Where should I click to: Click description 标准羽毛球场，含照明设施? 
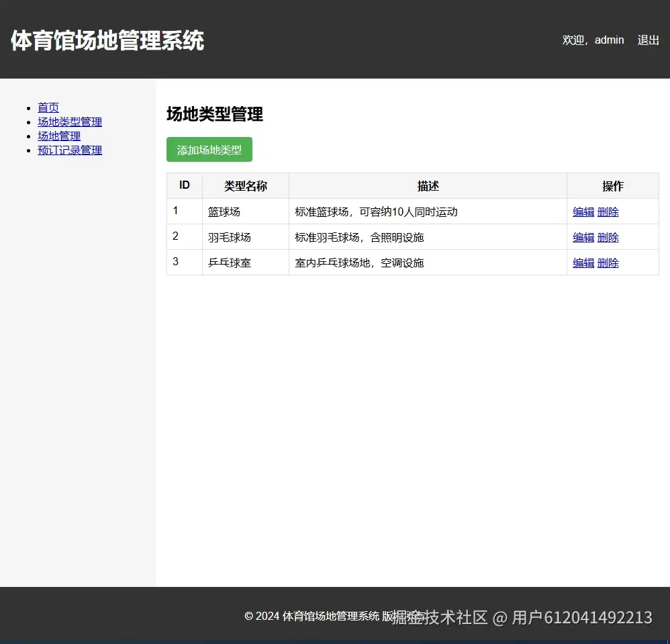tap(359, 238)
